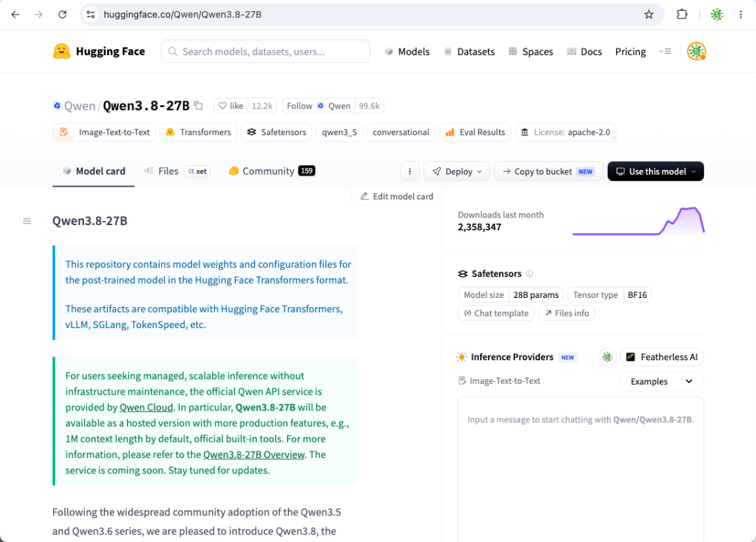Expand the additional navigation menu icon

[665, 51]
